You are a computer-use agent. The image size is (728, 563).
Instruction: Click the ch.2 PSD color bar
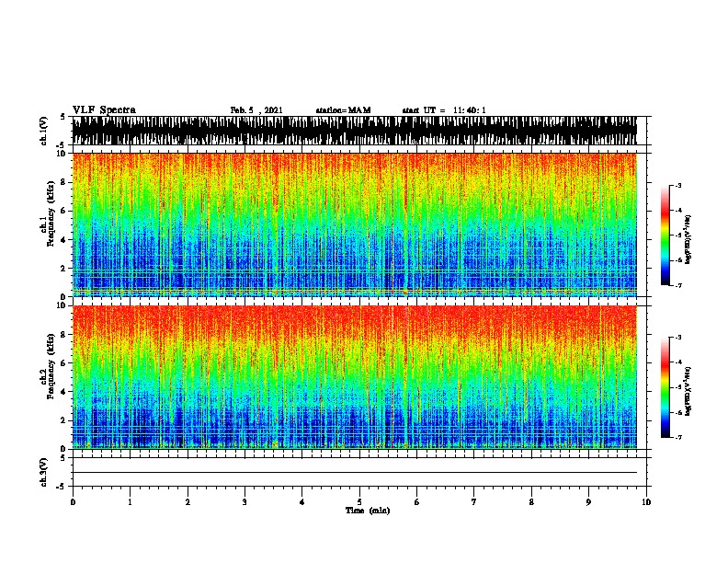point(665,387)
